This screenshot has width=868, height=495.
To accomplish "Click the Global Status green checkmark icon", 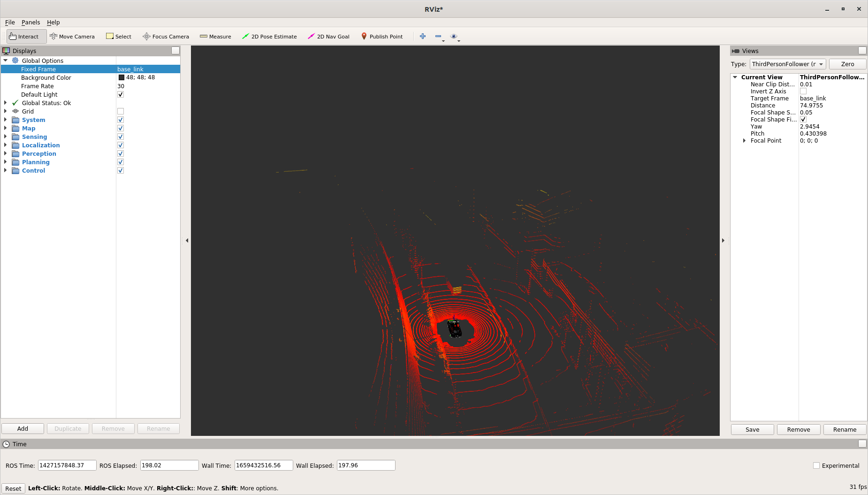I will pyautogui.click(x=15, y=103).
